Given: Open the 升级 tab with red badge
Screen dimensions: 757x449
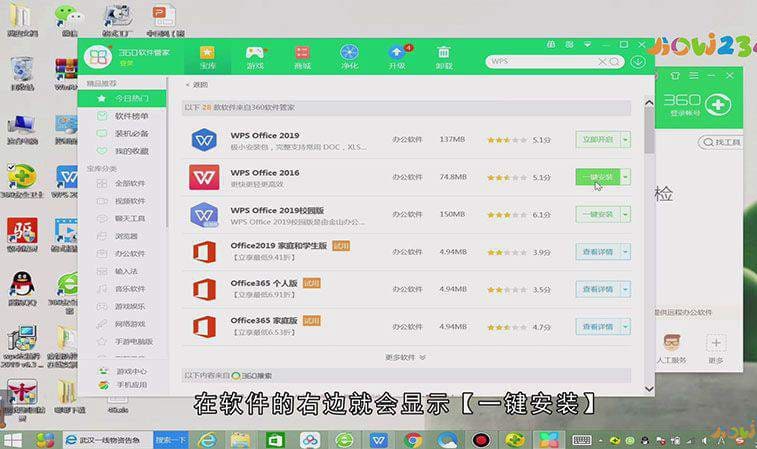Looking at the screenshot, I should pyautogui.click(x=397, y=57).
